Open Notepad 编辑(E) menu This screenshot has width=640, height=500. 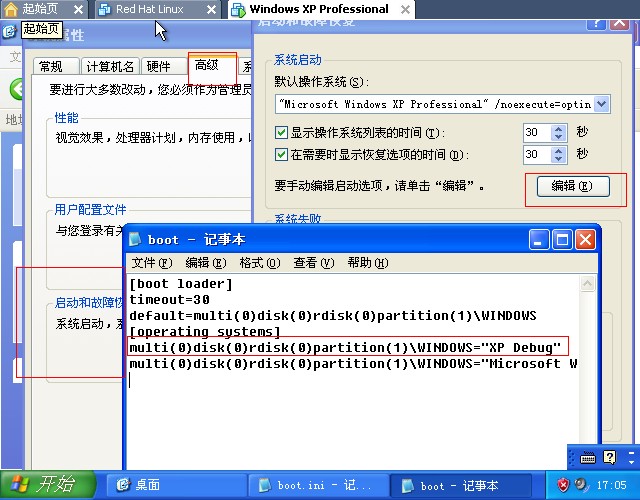pyautogui.click(x=205, y=262)
